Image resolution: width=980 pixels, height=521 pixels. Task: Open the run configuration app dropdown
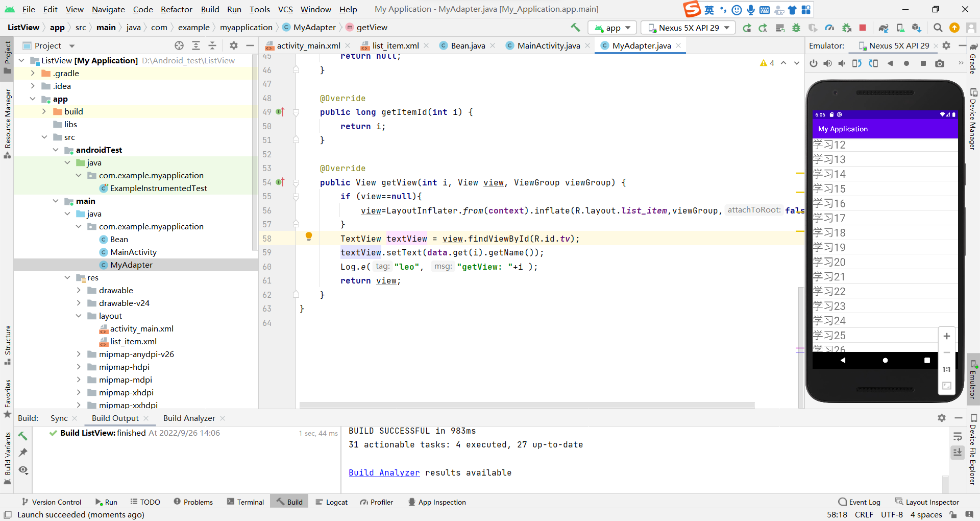[x=611, y=28]
